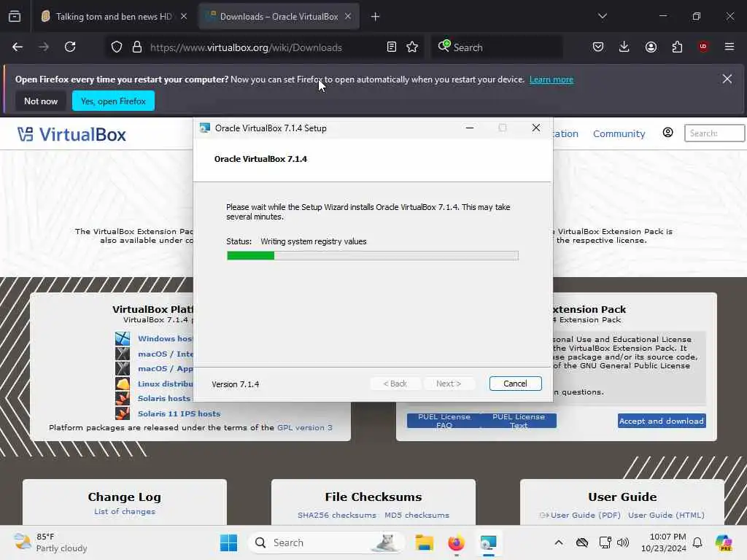Screen dimensions: 747x560
Task: Open the notifications bell icon
Action: click(697, 542)
